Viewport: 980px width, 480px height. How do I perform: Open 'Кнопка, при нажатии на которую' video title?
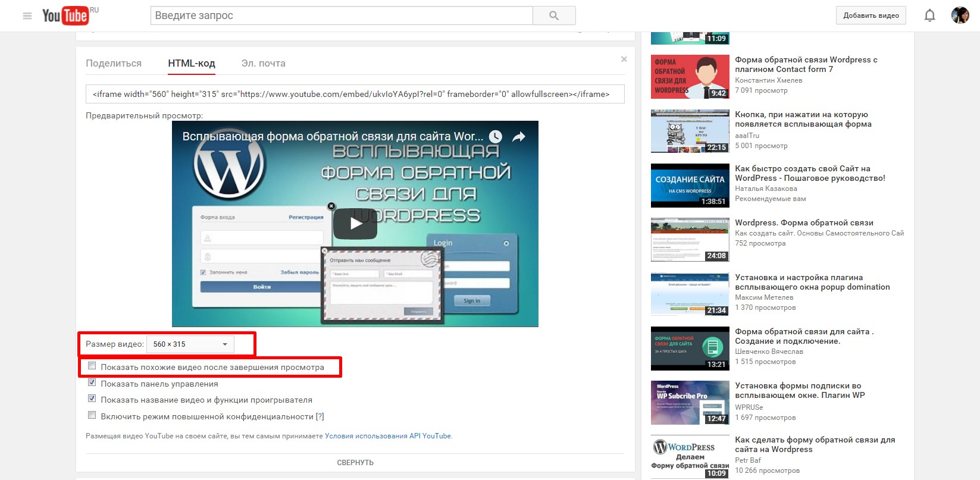coord(803,119)
